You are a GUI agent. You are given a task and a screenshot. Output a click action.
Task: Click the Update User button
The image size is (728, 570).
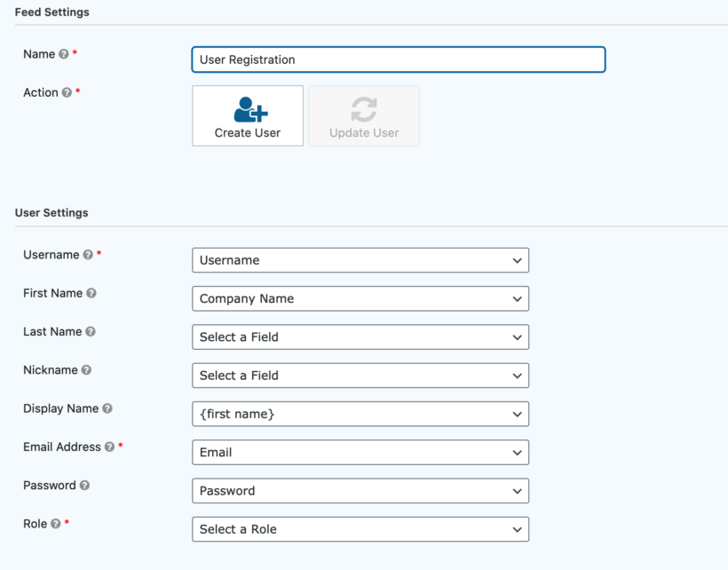[x=363, y=115]
